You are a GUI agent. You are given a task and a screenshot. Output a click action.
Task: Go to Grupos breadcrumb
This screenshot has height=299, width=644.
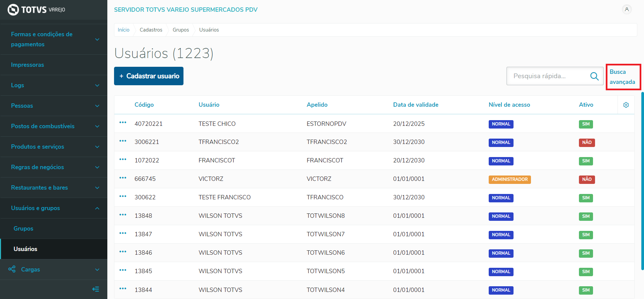tap(181, 30)
